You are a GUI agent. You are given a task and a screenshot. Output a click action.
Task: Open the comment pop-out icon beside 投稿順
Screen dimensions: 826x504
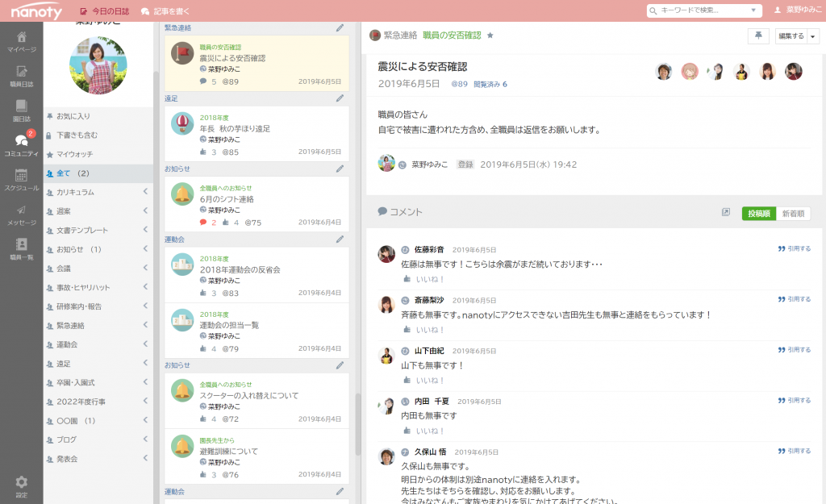725,213
